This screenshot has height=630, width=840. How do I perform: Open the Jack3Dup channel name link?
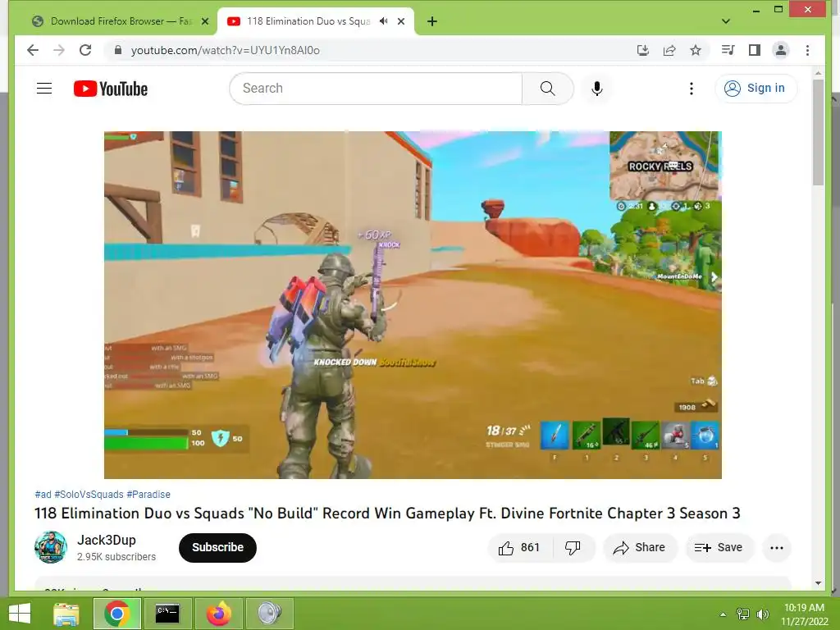106,540
